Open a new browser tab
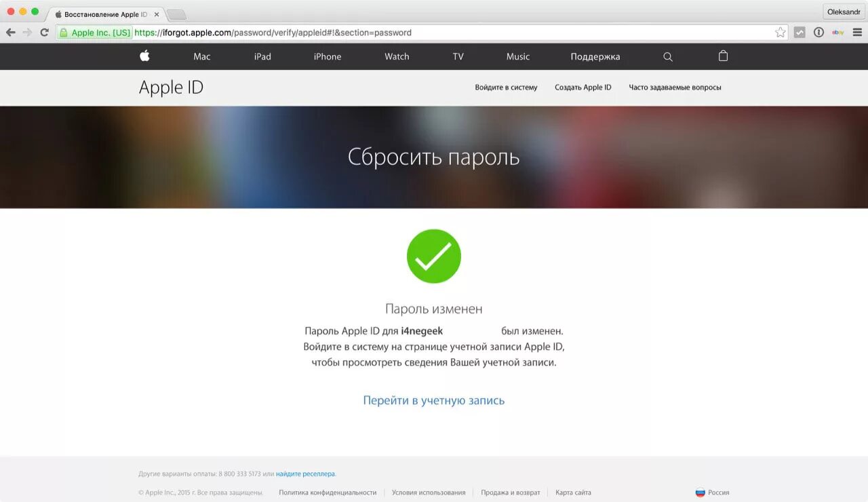Screen dimensions: 868x502 (176, 15)
